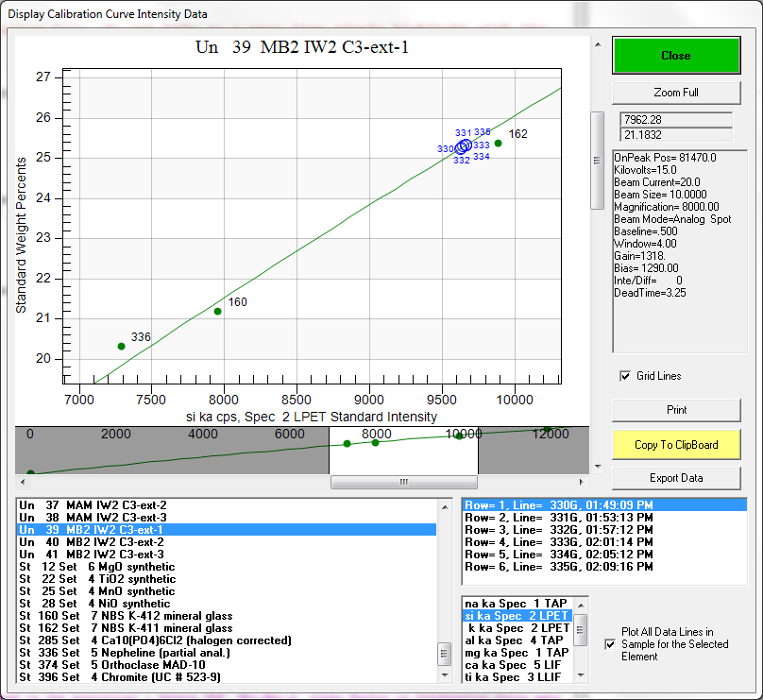Click the green data point labeled 160
The image size is (763, 700).
[218, 311]
